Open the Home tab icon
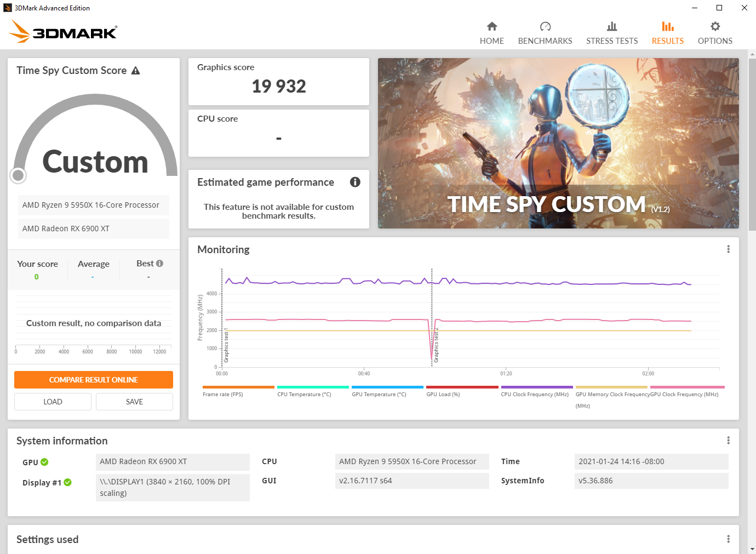 (491, 26)
